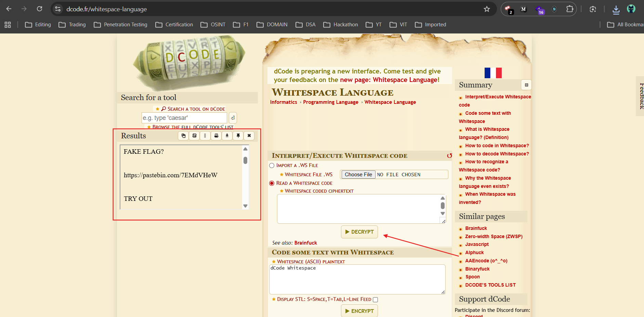Click the Choose File button
Screen dimensions: 644x317
(x=358, y=175)
